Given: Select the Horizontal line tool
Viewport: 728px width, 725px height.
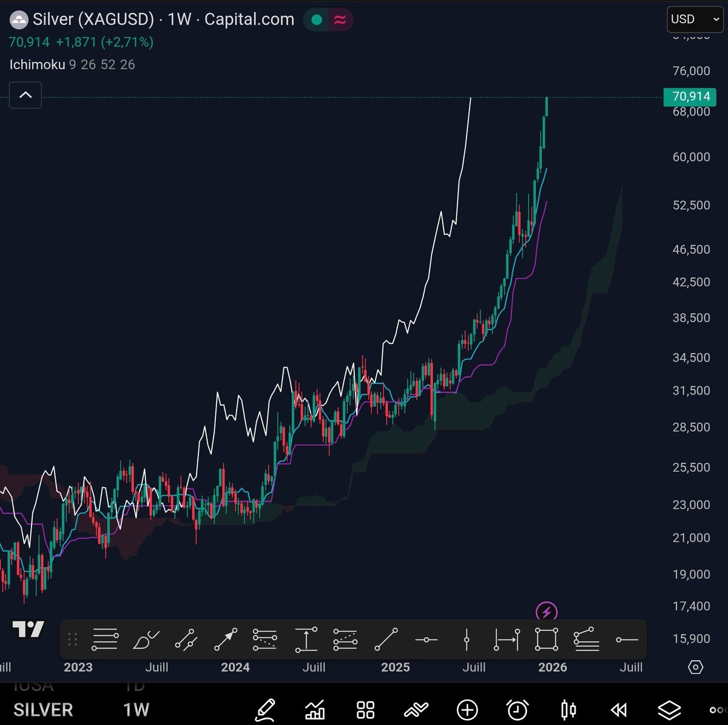Looking at the screenshot, I should coord(426,639).
